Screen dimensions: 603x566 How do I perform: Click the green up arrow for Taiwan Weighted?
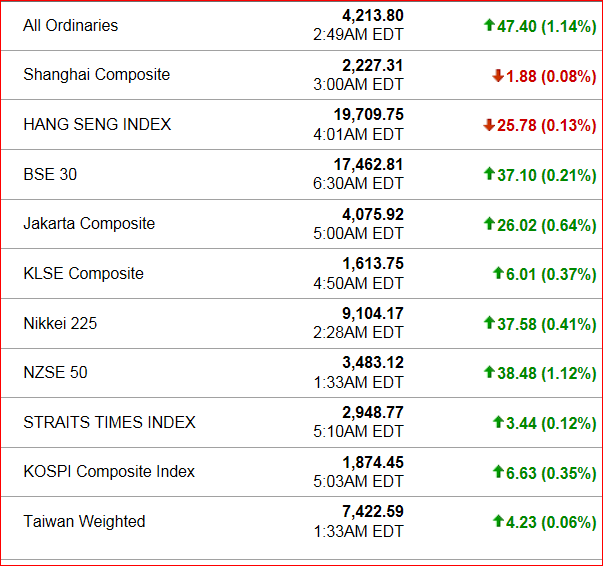click(498, 521)
